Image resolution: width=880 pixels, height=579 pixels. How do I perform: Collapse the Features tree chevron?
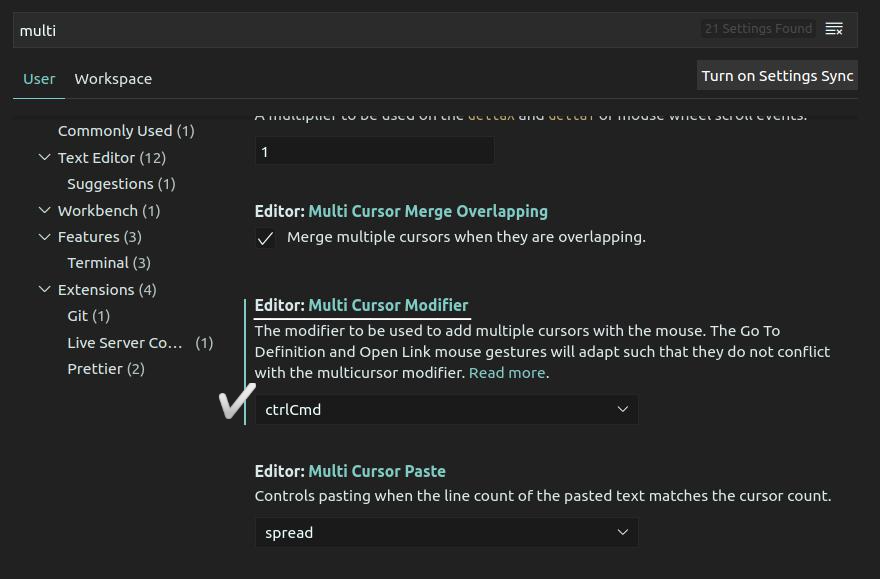pyautogui.click(x=44, y=237)
